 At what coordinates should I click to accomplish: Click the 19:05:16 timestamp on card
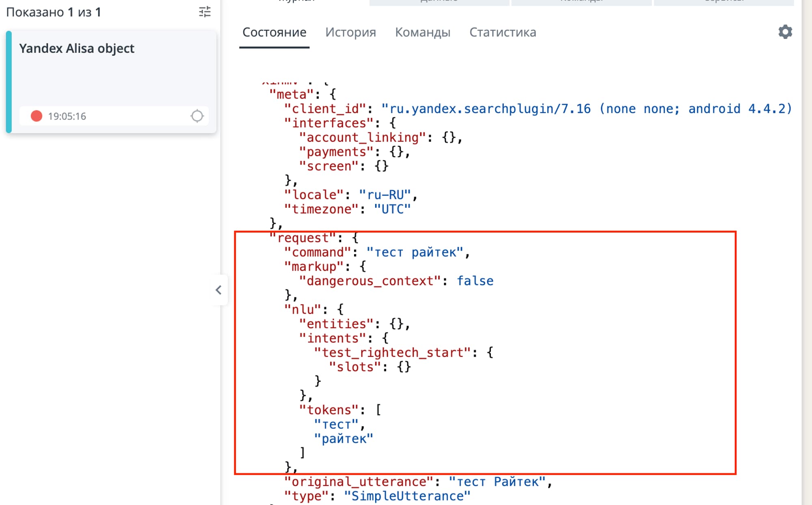click(67, 117)
